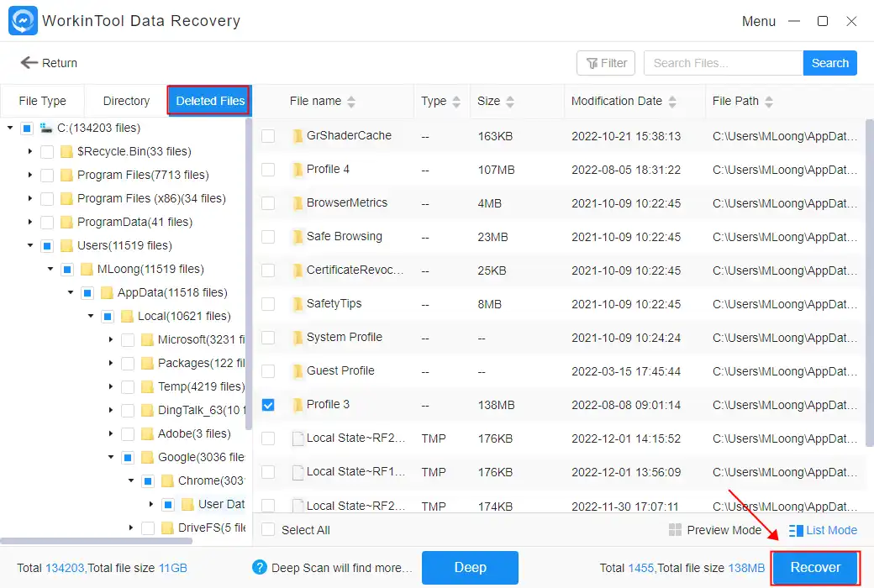Screen dimensions: 874x588
Task: Collapse the Users tree node
Action: pyautogui.click(x=30, y=245)
